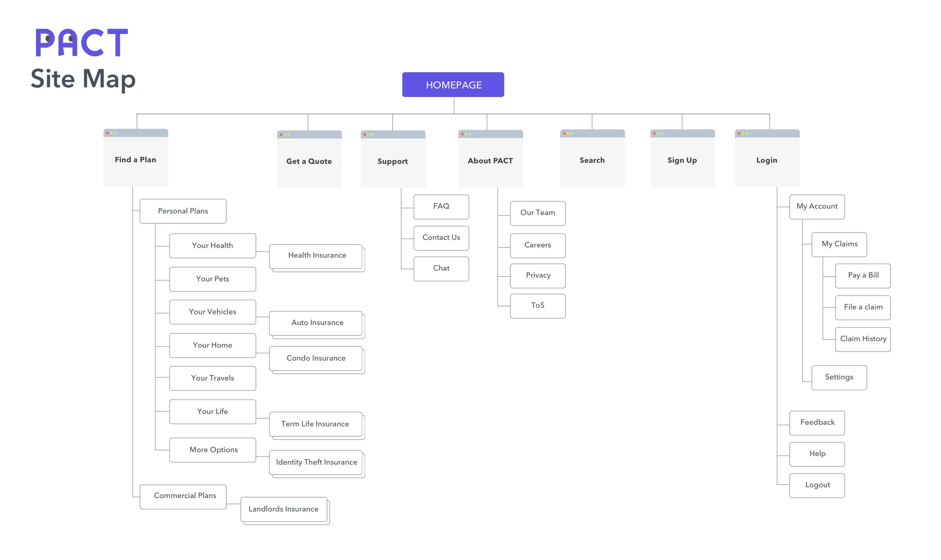Select the Personal Plans node
Image resolution: width=941 pixels, height=560 pixels.
[183, 211]
